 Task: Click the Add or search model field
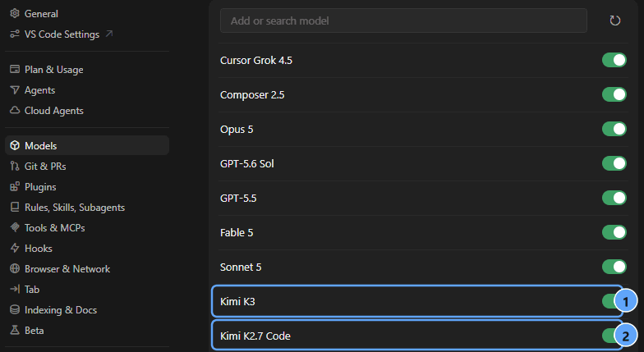pos(403,21)
